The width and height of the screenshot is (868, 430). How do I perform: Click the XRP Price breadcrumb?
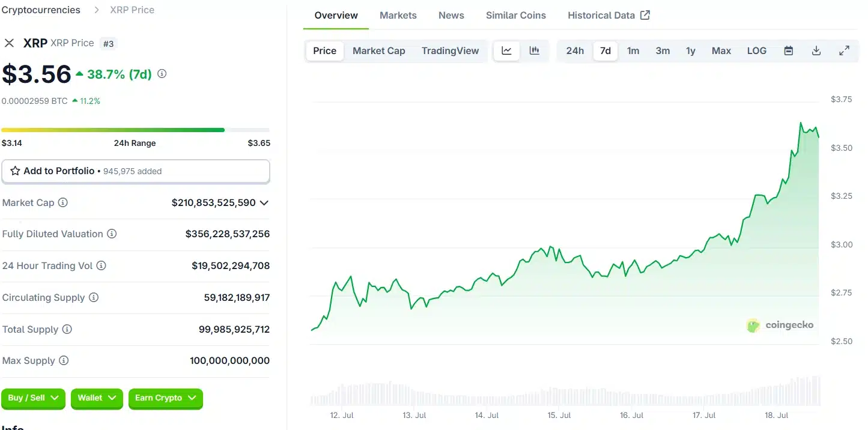tap(132, 10)
